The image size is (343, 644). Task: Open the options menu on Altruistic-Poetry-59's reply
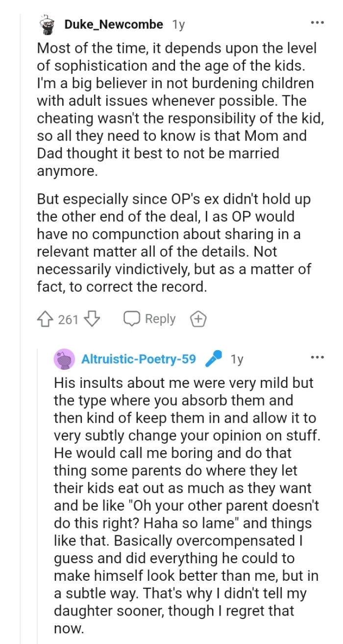[x=318, y=358]
